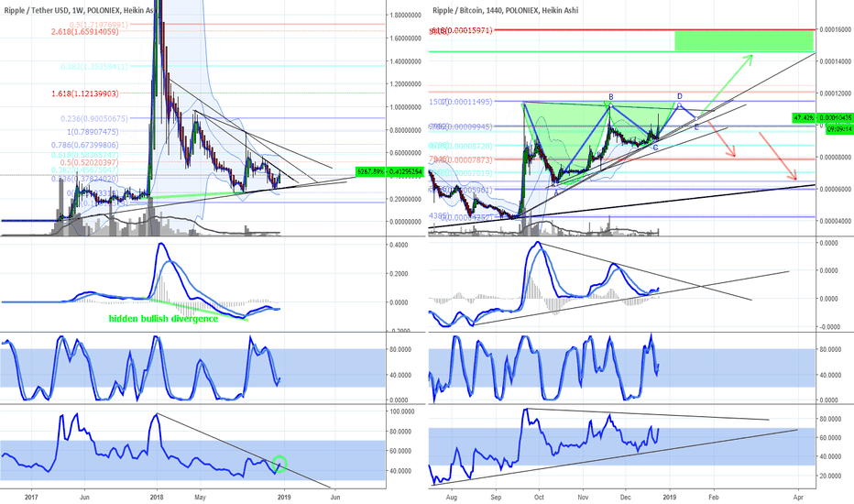854x504 pixels.
Task: Select pattern point C on Bitcoin chart
Action: 655,148
